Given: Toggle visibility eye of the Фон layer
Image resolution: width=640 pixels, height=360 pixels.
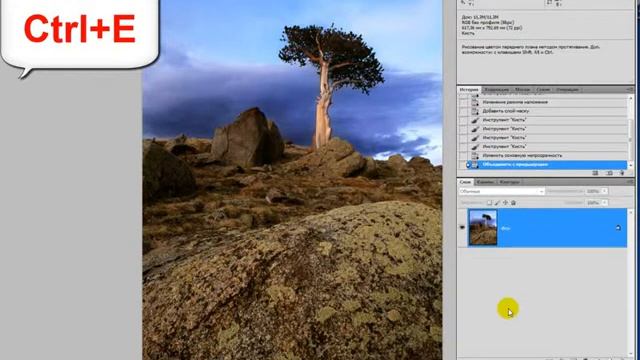Looking at the screenshot, I should pos(462,227).
